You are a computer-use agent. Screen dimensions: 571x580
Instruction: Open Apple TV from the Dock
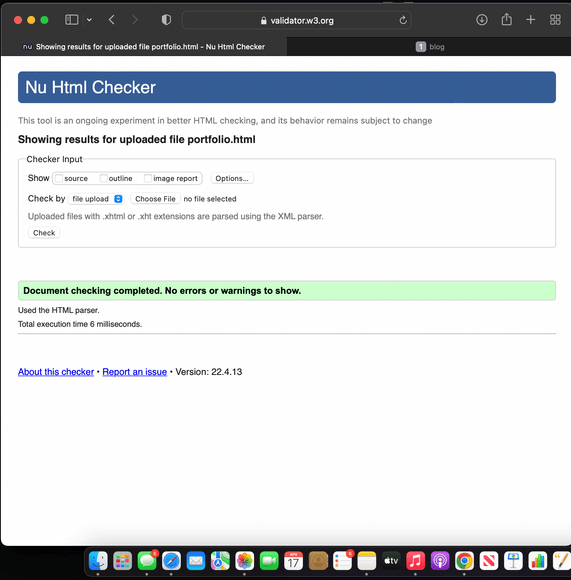click(x=391, y=561)
